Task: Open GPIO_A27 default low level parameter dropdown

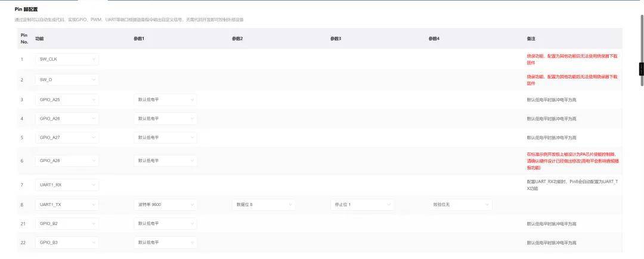Action: (x=165, y=138)
